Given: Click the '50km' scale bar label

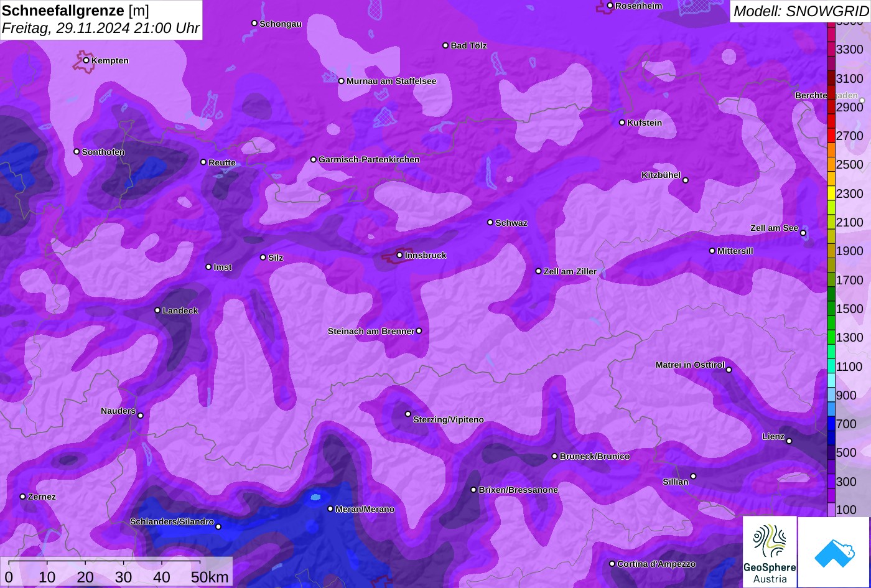Looking at the screenshot, I should [x=210, y=577].
